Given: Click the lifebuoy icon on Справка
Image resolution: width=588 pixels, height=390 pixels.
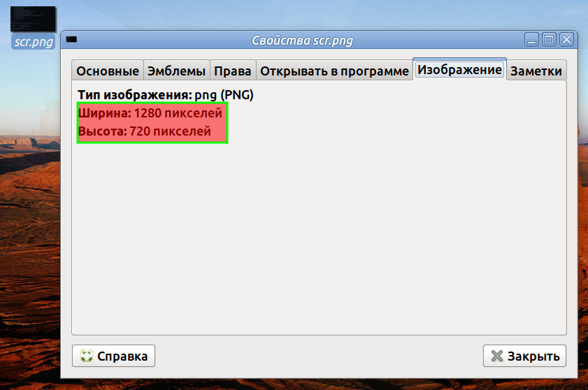Looking at the screenshot, I should pyautogui.click(x=87, y=356).
